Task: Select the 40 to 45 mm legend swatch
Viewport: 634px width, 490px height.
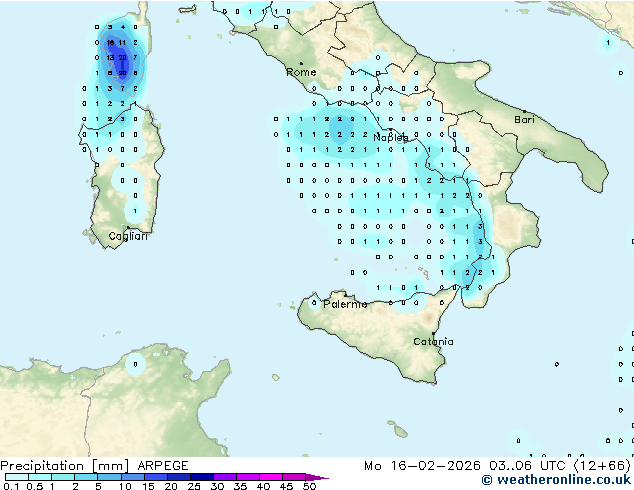Action: point(271,477)
